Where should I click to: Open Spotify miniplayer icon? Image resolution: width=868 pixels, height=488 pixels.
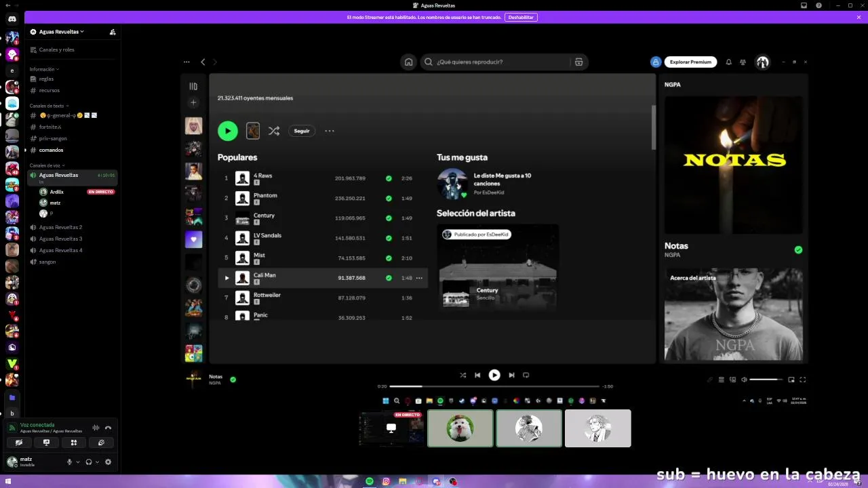tap(791, 380)
